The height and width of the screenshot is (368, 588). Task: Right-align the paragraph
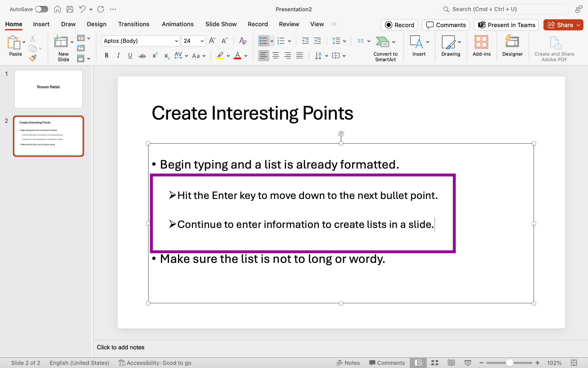(x=287, y=55)
